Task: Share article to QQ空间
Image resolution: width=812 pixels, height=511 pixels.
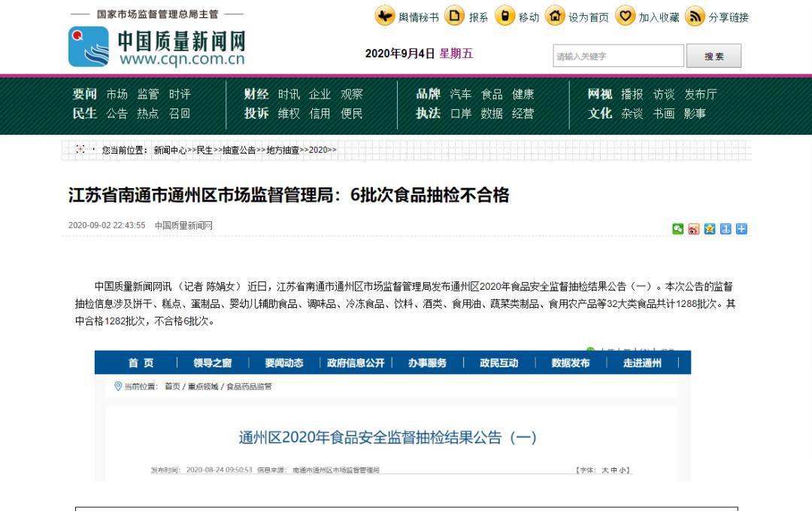Action: 708,229
